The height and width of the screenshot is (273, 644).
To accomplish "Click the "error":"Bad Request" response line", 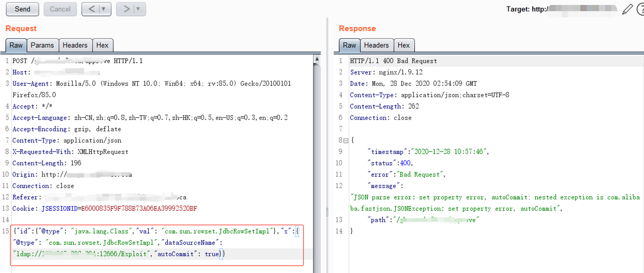I will [x=406, y=174].
